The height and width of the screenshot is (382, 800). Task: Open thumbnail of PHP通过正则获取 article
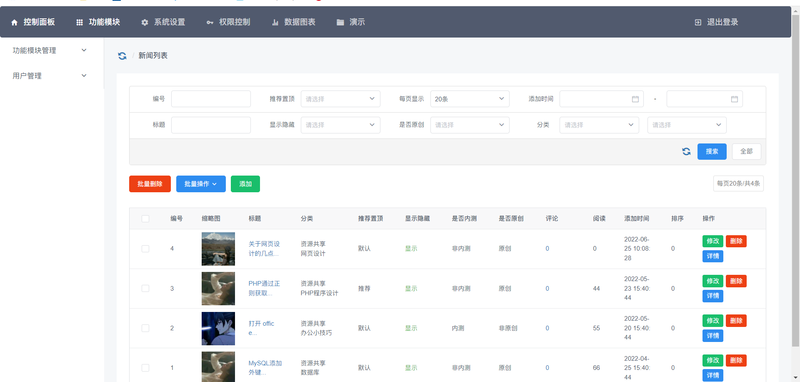218,289
